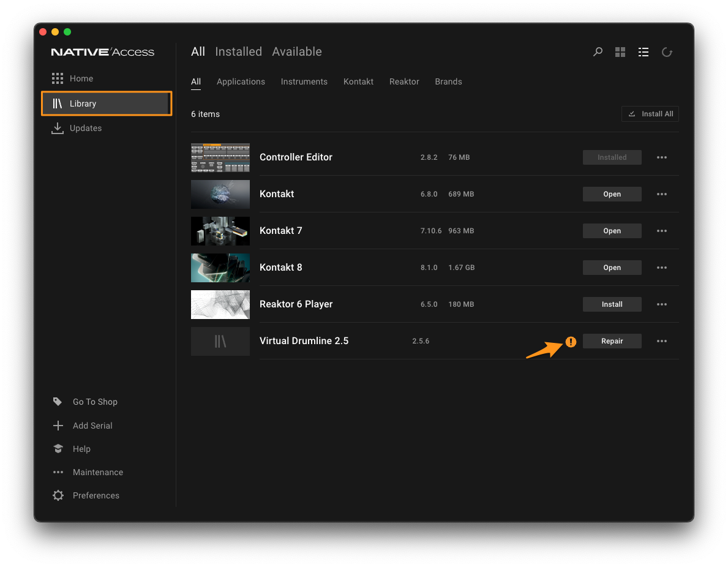Click the Controller Editor thumbnail
The image size is (728, 567).
(220, 157)
